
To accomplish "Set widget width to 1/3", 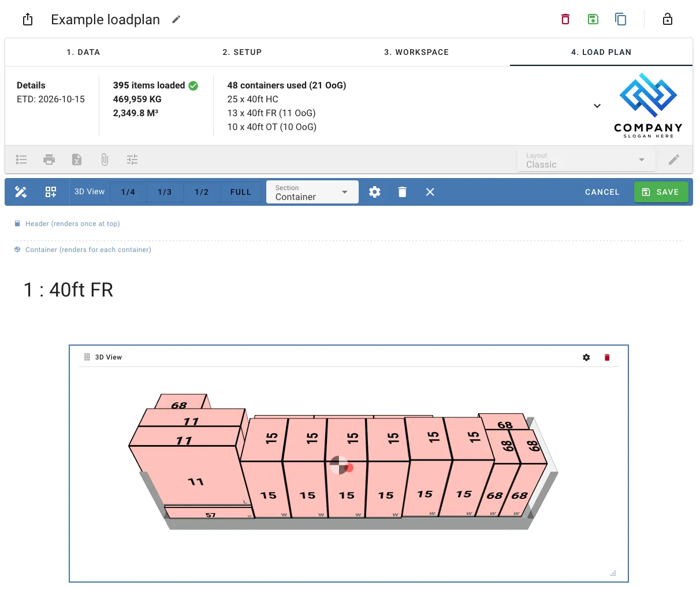I will pyautogui.click(x=165, y=192).
